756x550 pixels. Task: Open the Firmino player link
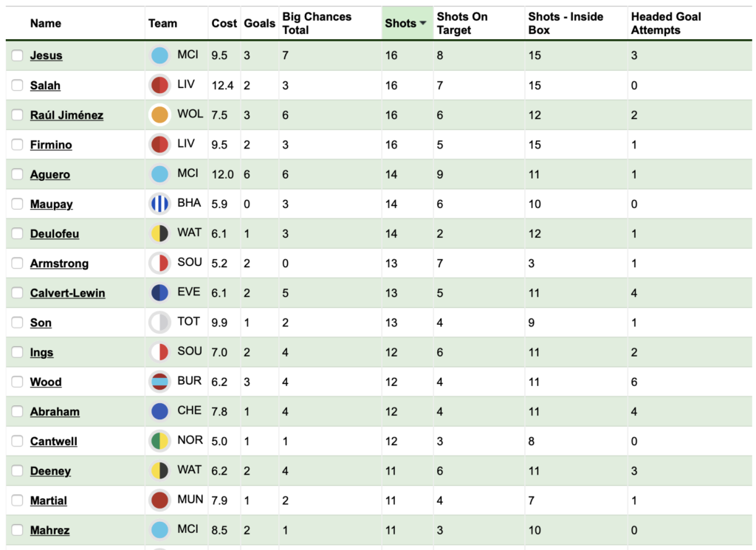[51, 145]
